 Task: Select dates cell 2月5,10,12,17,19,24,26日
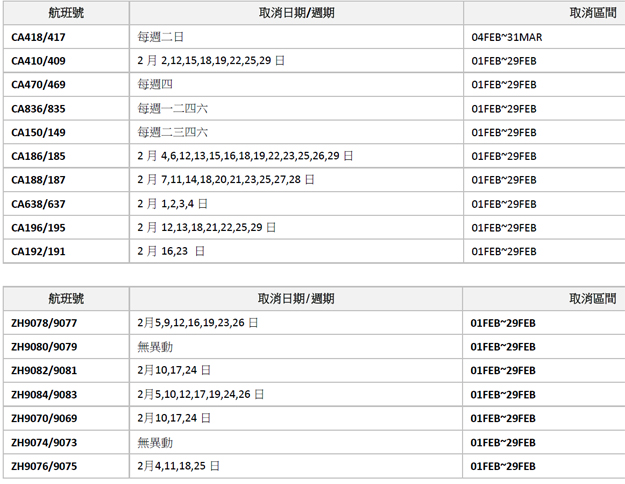pyautogui.click(x=201, y=394)
